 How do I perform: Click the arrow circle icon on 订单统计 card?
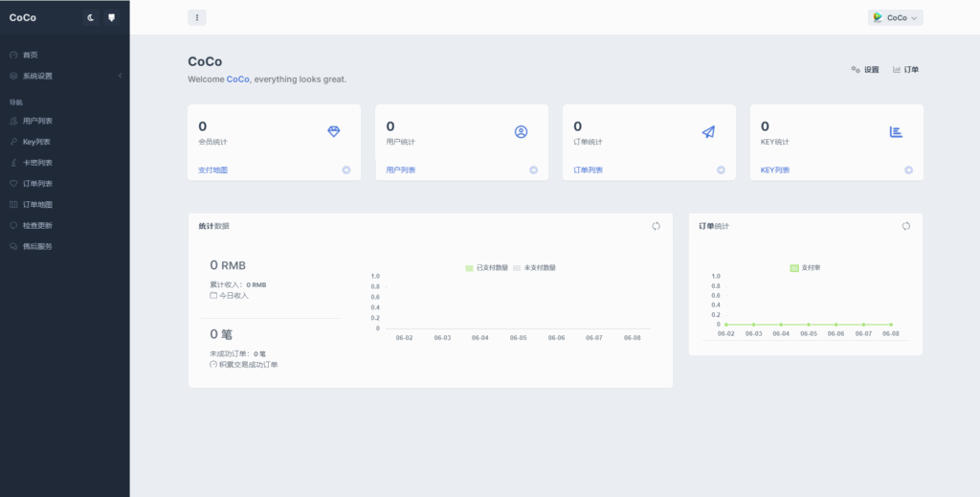point(721,170)
